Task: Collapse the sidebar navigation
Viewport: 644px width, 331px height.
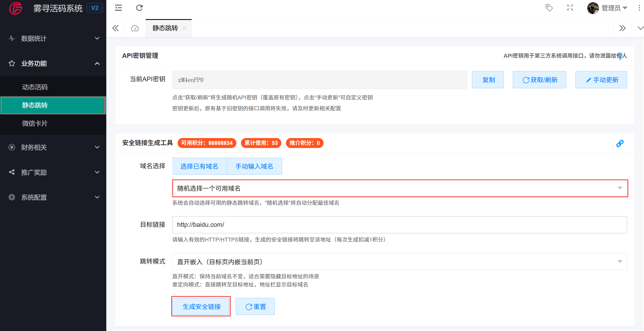Action: [x=118, y=8]
